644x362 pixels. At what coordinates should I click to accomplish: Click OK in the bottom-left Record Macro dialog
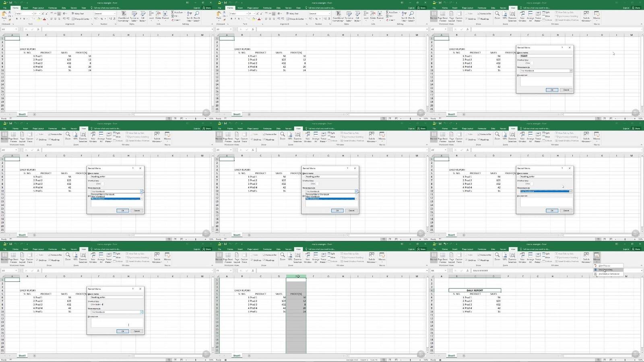123,331
